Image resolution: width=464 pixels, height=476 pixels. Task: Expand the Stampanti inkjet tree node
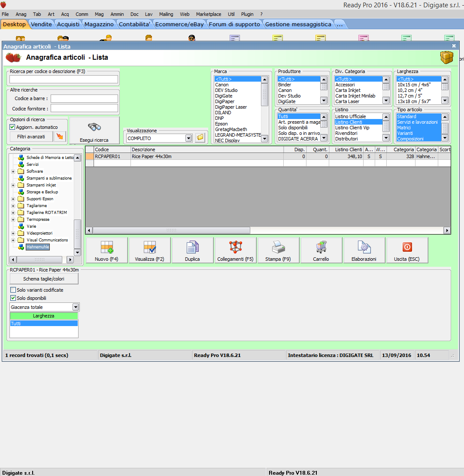point(13,185)
